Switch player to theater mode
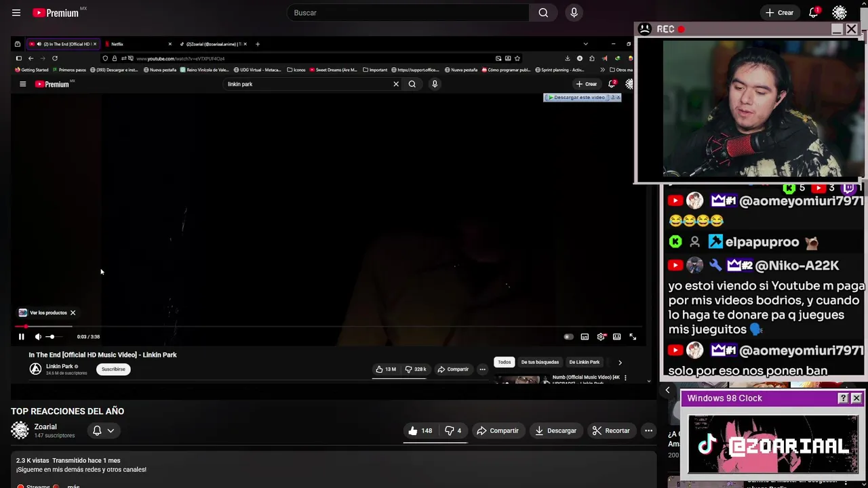 point(617,337)
